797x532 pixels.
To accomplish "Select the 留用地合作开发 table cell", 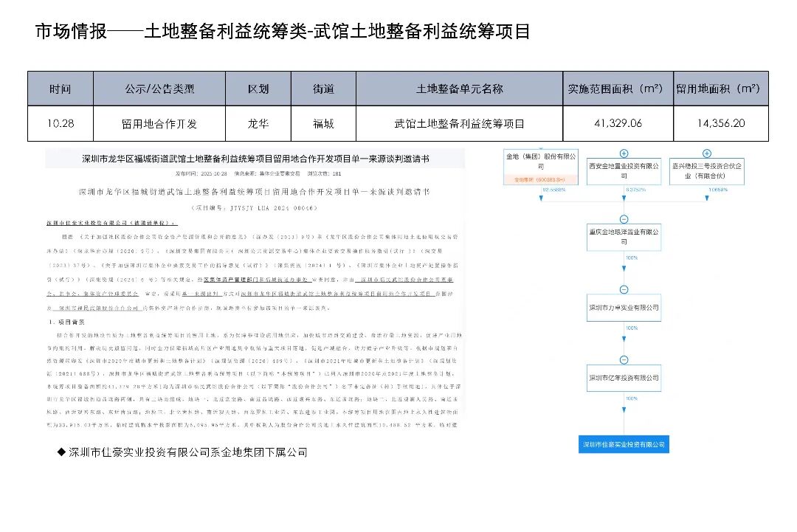I will (159, 124).
